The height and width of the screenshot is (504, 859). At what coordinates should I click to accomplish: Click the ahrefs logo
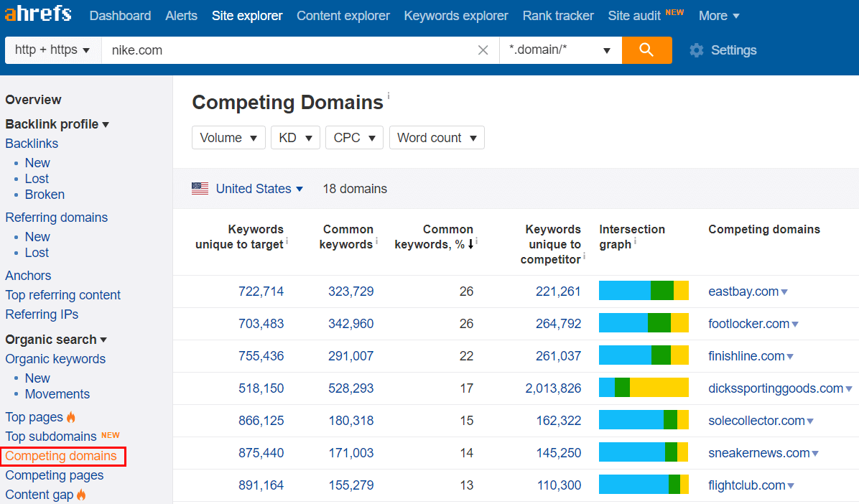[x=38, y=15]
